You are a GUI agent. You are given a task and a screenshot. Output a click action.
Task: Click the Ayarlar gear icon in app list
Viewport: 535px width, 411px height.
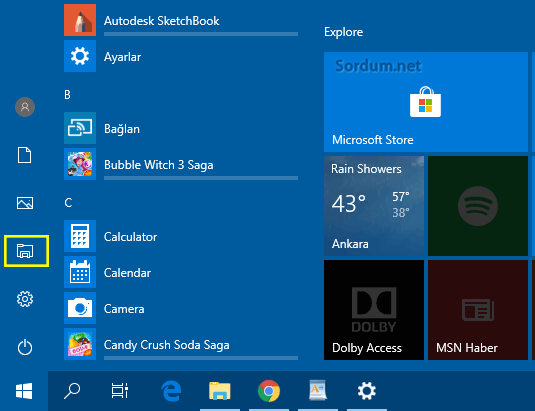point(80,56)
